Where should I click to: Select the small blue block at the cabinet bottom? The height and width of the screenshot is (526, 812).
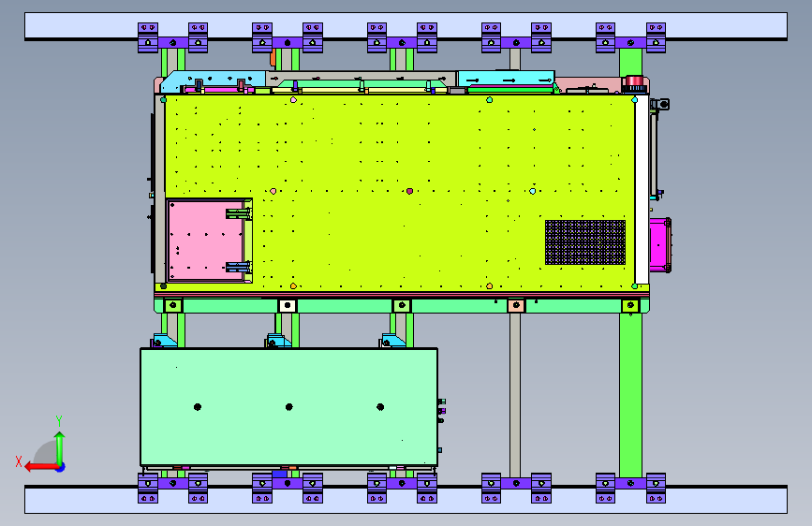tap(279, 474)
